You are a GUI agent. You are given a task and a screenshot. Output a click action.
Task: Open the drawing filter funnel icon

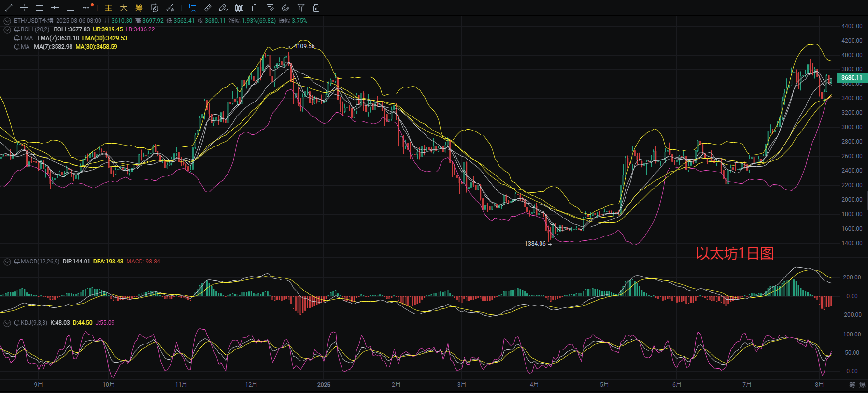coord(301,8)
